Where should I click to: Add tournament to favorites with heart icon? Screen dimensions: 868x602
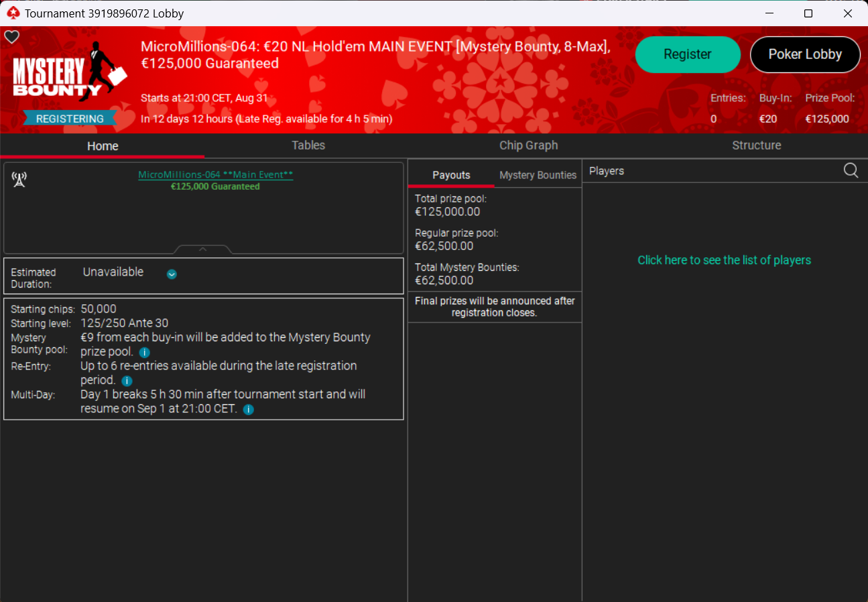pos(12,38)
